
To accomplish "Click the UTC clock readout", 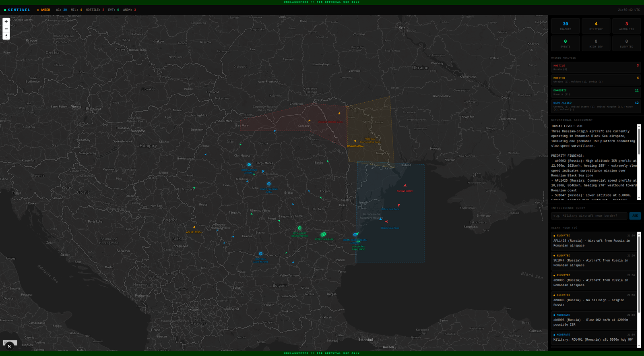I will coord(629,10).
